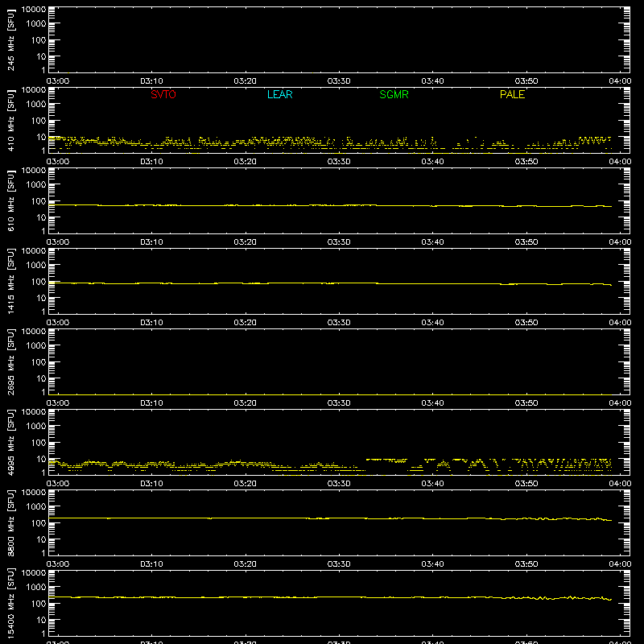Click the 100 y-axis value of 610 MHz plot
This screenshot has height=644, width=644.
[39, 201]
